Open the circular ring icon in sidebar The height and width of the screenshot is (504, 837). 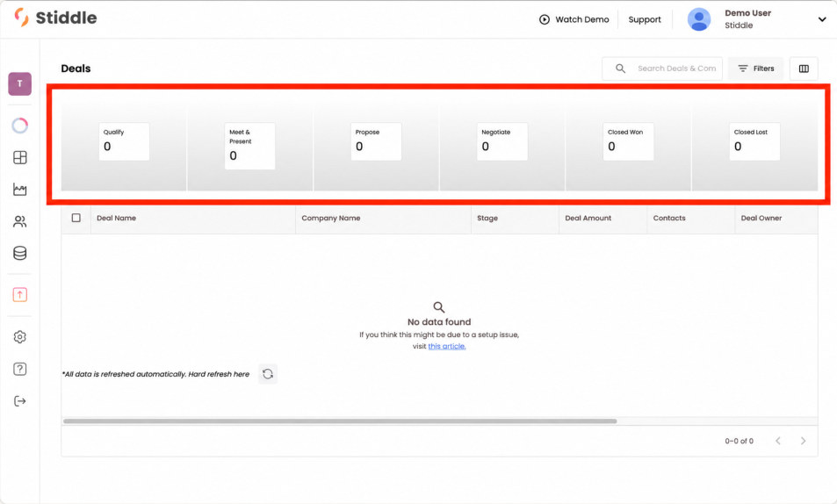(x=19, y=126)
